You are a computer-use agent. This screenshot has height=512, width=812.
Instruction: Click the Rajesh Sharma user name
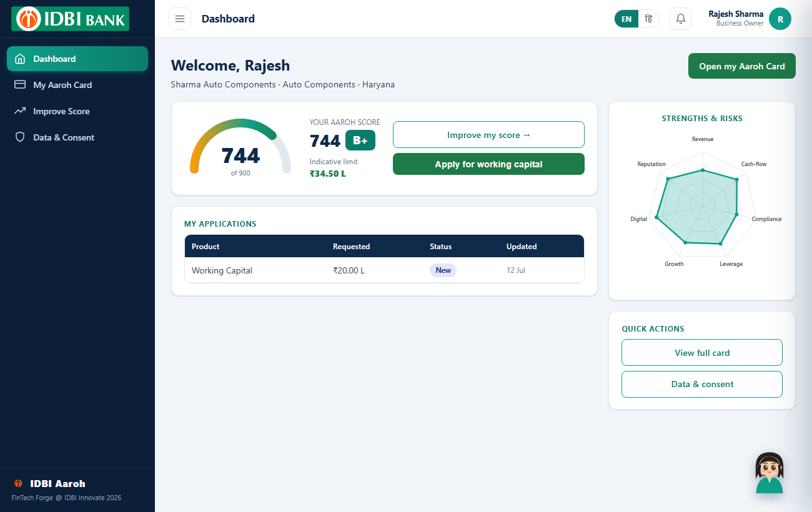click(736, 14)
